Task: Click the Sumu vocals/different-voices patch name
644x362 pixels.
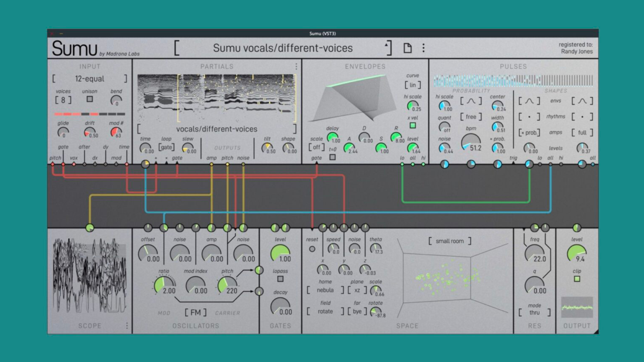Action: pos(282,48)
